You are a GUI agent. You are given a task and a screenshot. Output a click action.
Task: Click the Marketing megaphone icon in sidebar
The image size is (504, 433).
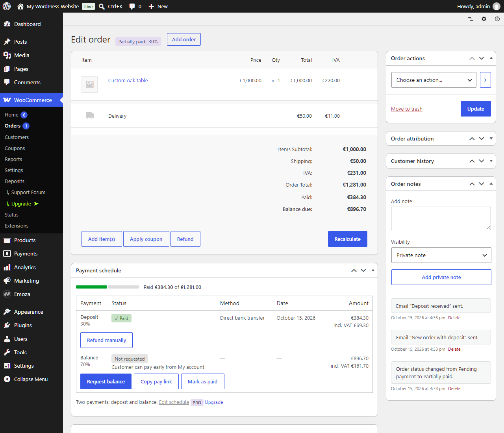coord(7,281)
